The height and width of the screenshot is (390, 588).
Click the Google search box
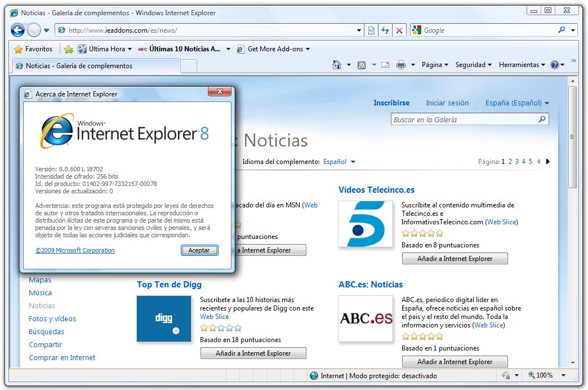(x=488, y=30)
